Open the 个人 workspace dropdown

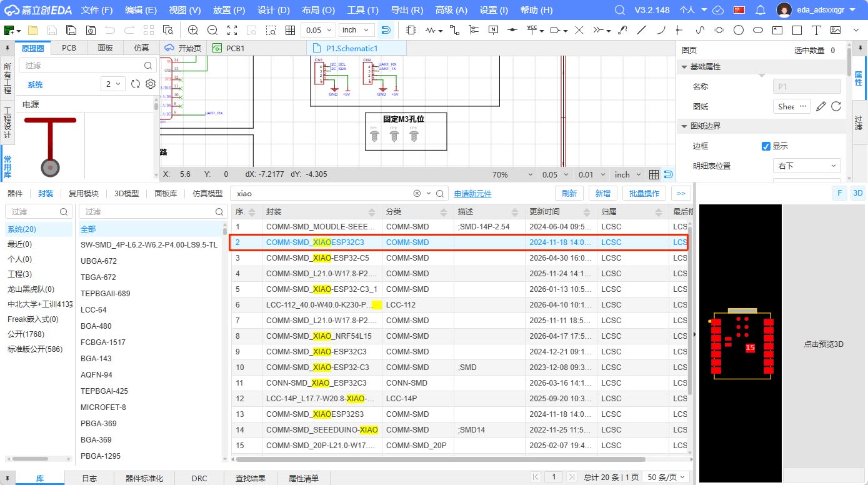click(x=693, y=10)
